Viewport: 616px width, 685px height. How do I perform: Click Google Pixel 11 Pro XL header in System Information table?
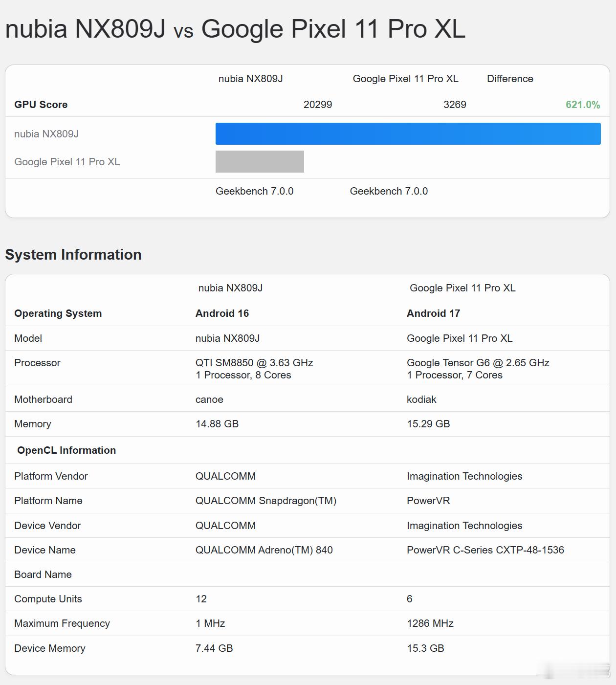[x=462, y=288]
